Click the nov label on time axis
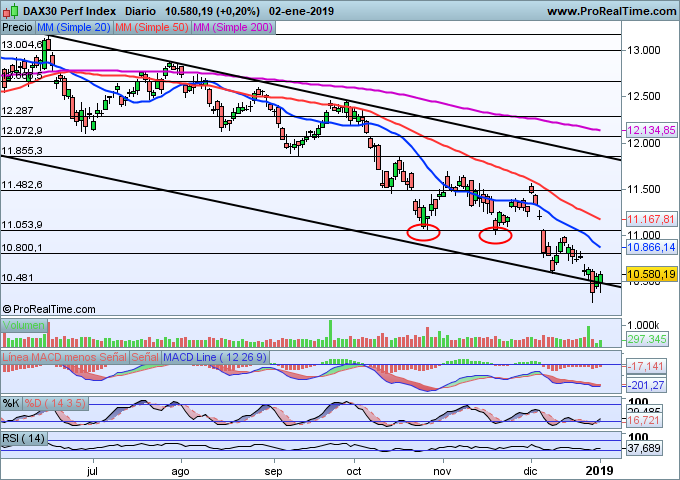This screenshot has height=480, width=680. 442,471
